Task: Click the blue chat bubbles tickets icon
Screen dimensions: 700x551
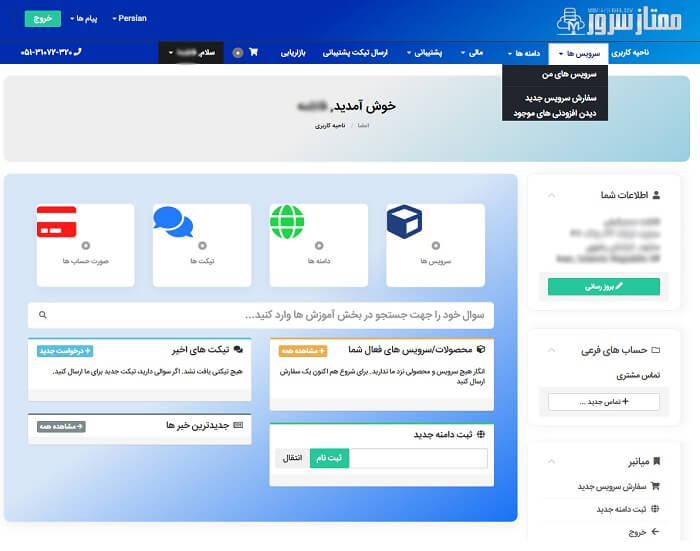Action: click(173, 221)
